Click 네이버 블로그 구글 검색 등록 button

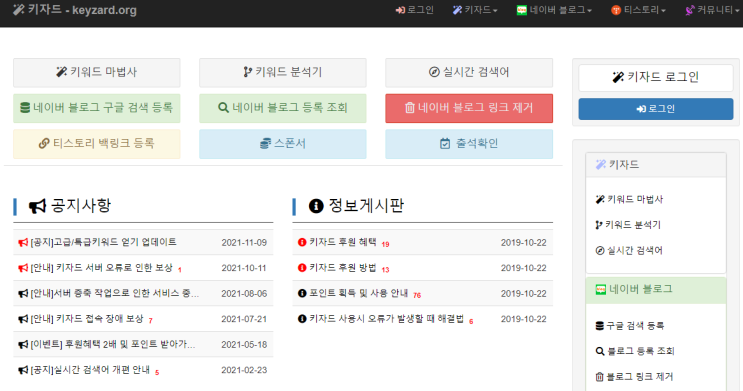(x=97, y=108)
